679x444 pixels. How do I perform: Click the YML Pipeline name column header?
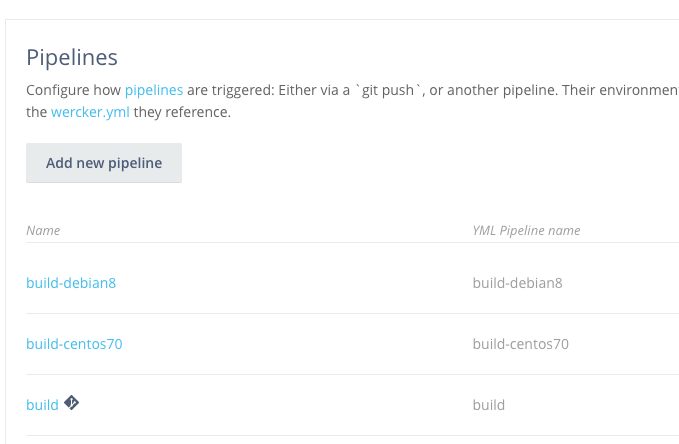point(526,230)
